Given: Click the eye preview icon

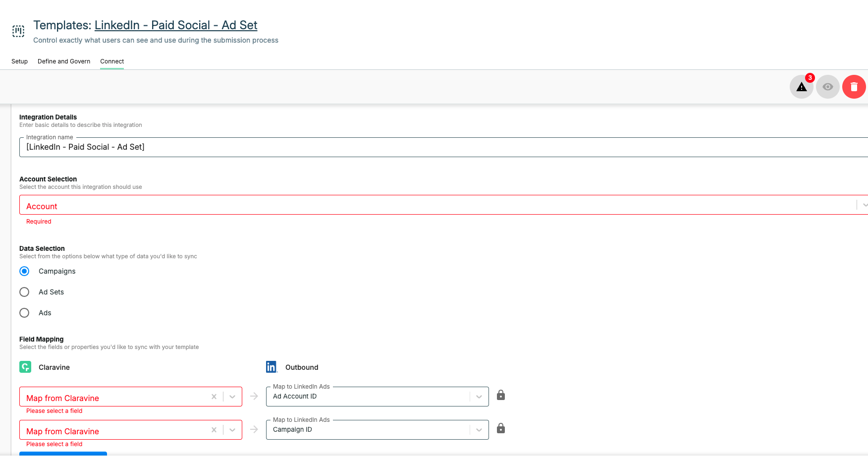Looking at the screenshot, I should tap(828, 87).
